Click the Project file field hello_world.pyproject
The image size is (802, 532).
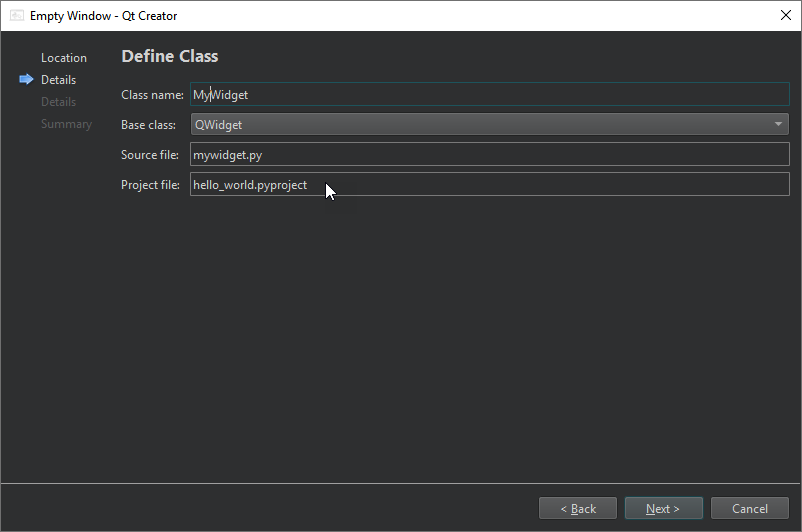click(490, 185)
